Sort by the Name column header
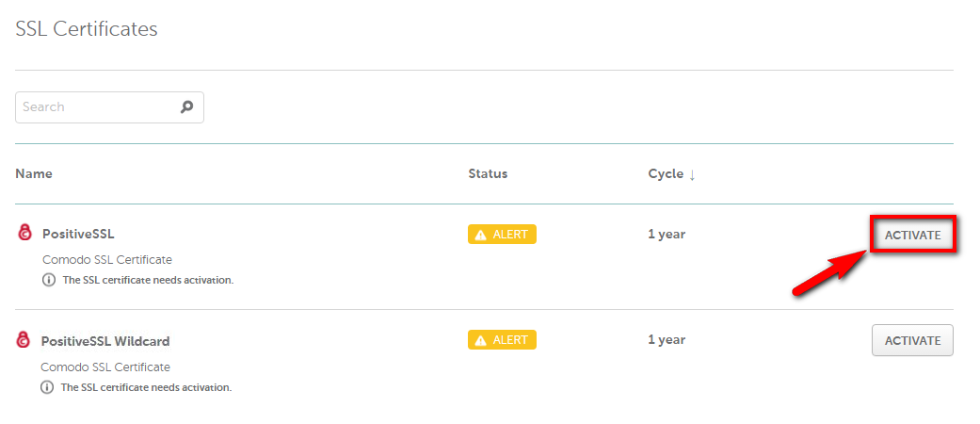 [x=34, y=174]
